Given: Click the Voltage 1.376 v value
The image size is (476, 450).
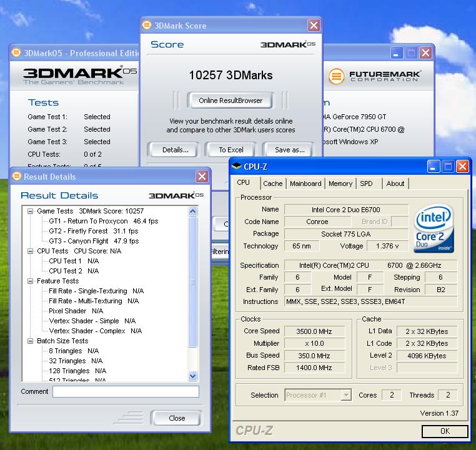Looking at the screenshot, I should pos(387,246).
